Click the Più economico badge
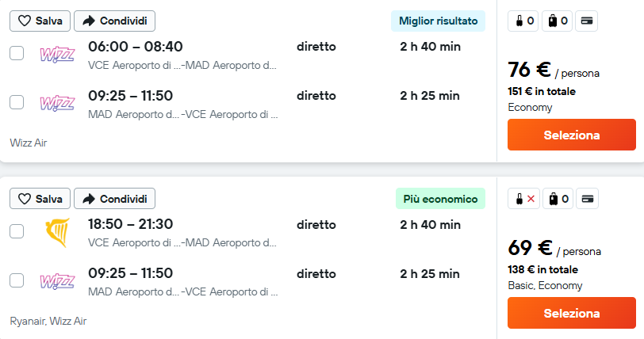 440,199
